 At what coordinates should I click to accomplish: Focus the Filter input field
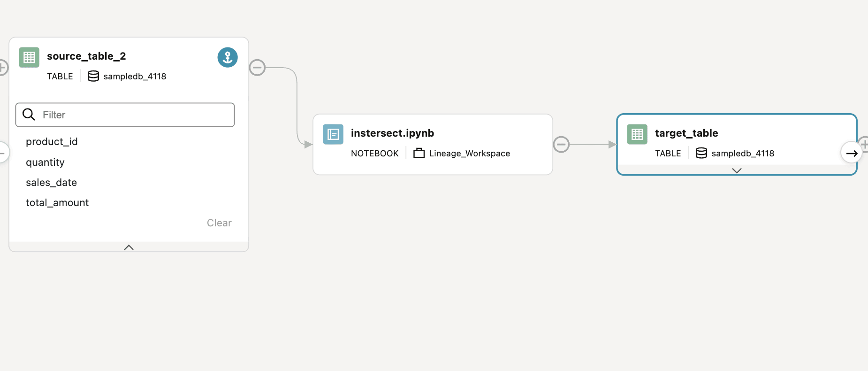[x=125, y=115]
